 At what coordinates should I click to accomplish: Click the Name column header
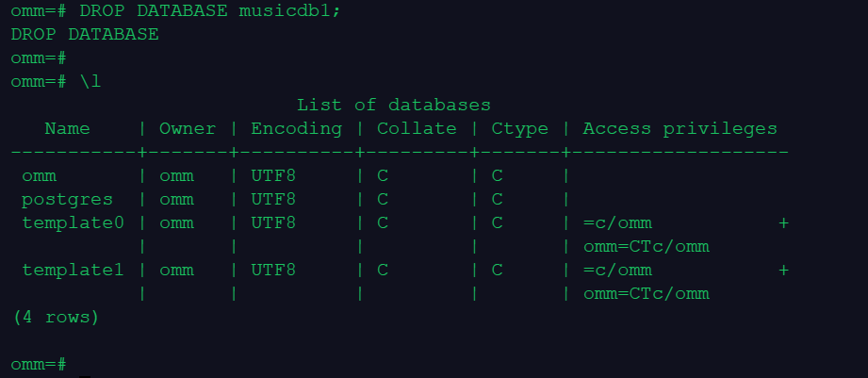tap(68, 128)
